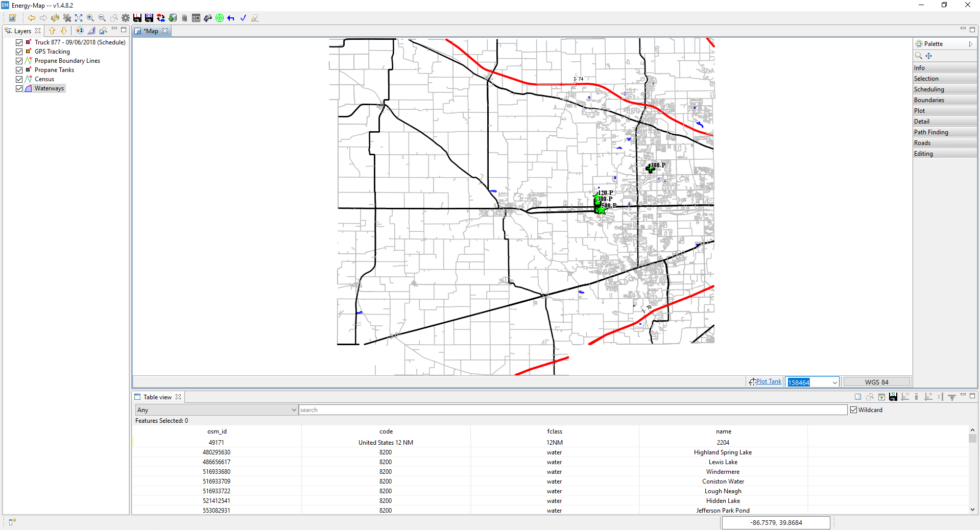Click the eraser icon in the toolbar

click(x=255, y=18)
